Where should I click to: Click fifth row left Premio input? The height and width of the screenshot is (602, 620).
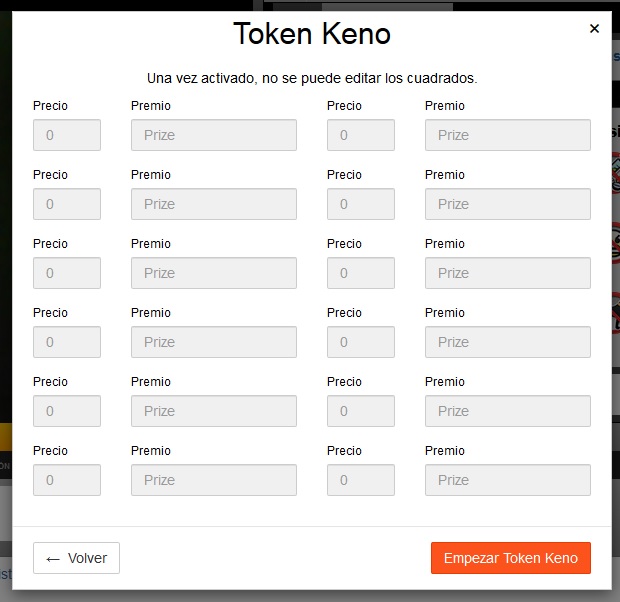(213, 411)
